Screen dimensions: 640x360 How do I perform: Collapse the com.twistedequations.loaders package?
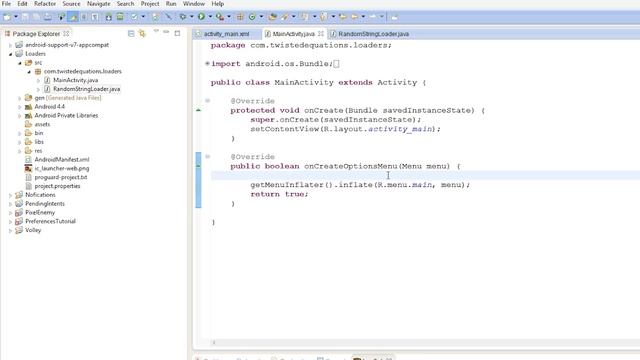29,72
